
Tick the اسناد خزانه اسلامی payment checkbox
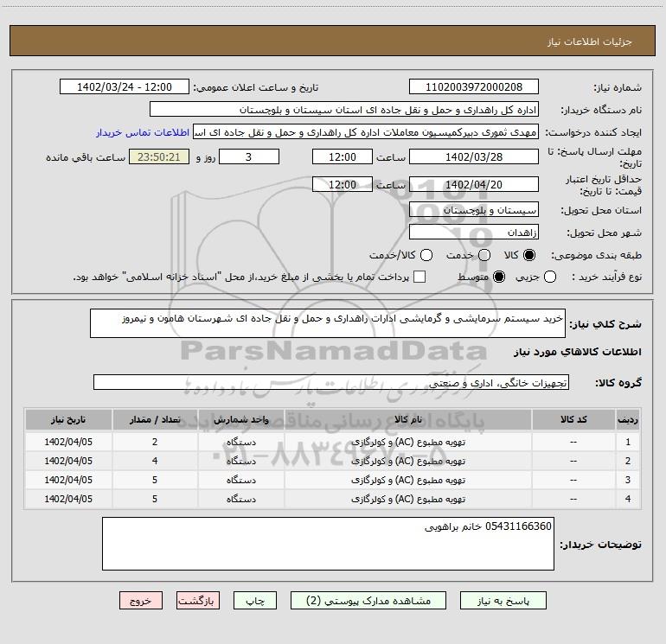(419, 277)
